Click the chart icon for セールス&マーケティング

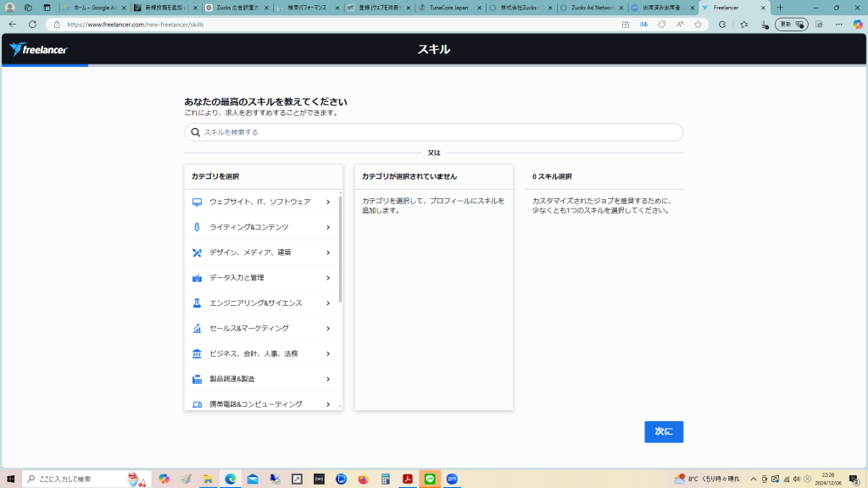pyautogui.click(x=197, y=329)
